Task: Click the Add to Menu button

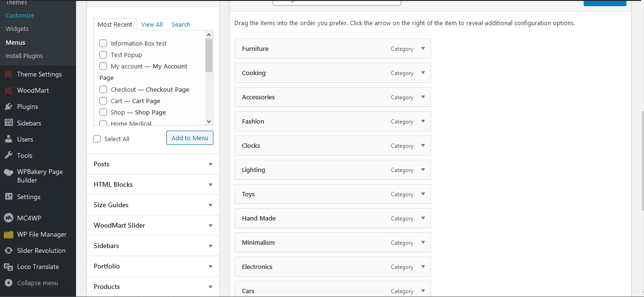Action: (190, 138)
